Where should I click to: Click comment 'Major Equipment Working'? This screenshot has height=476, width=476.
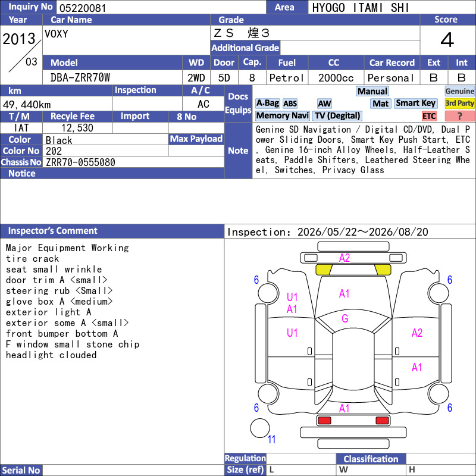point(67,248)
